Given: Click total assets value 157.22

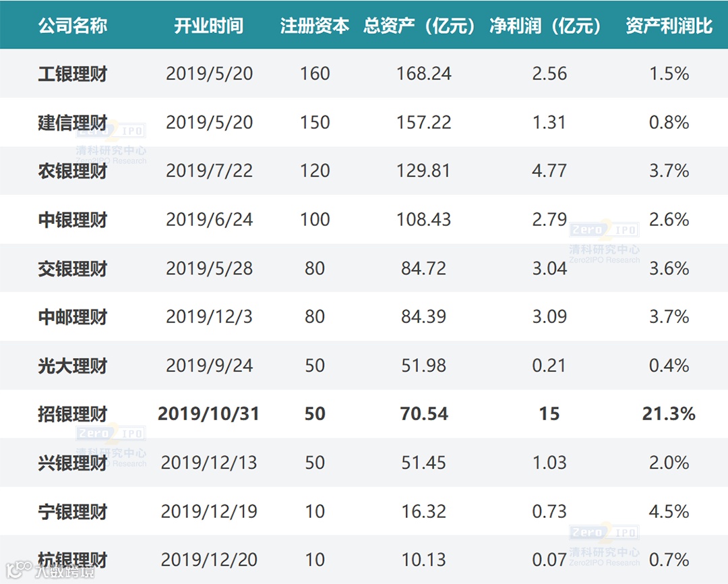Looking at the screenshot, I should click(x=424, y=123).
